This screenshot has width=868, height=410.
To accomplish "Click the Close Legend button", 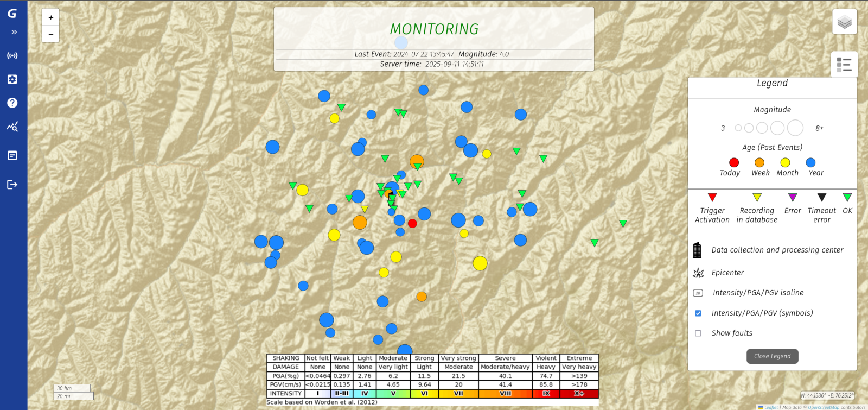I will tap(772, 356).
